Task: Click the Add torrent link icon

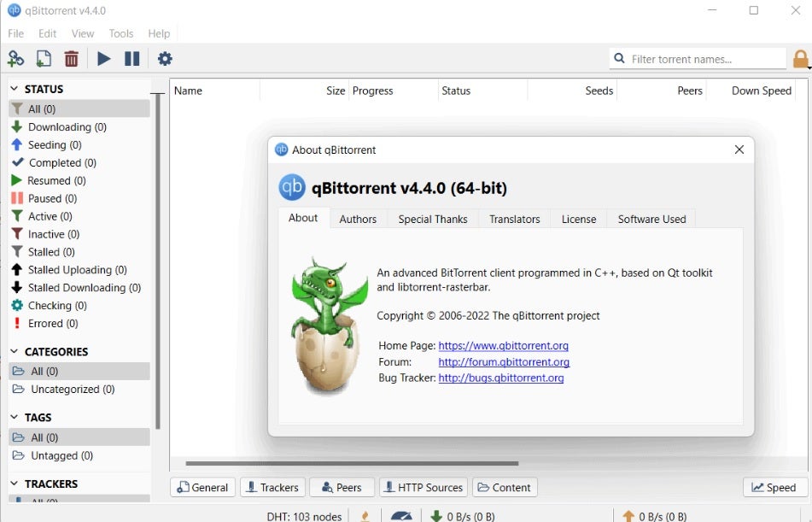Action: point(15,59)
